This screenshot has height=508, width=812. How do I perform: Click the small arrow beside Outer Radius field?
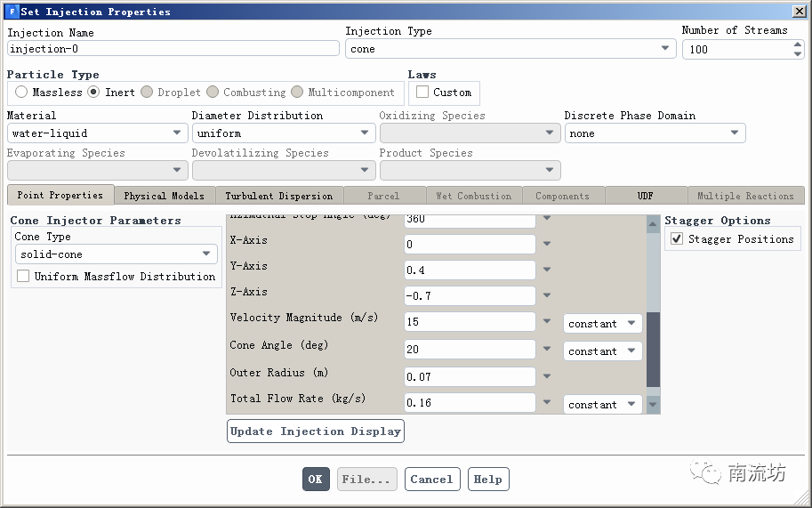coord(547,377)
